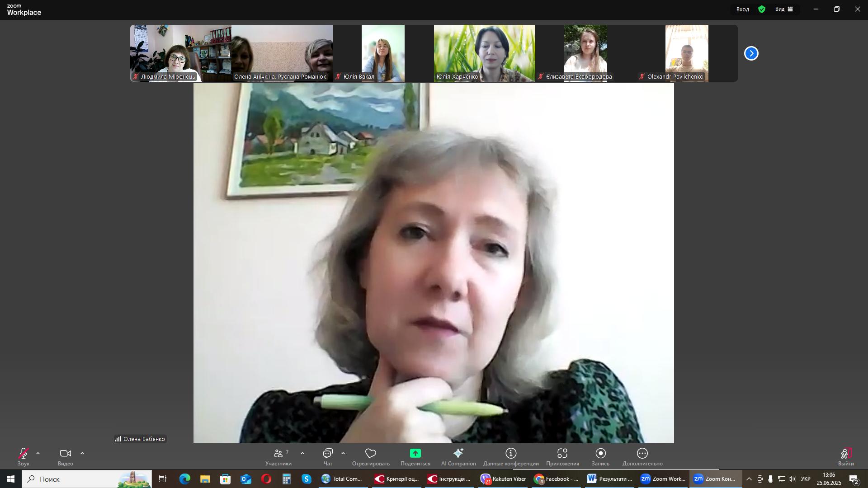Switch to Інструкція taskbar window
Screen dimensions: 868x488
(449, 479)
